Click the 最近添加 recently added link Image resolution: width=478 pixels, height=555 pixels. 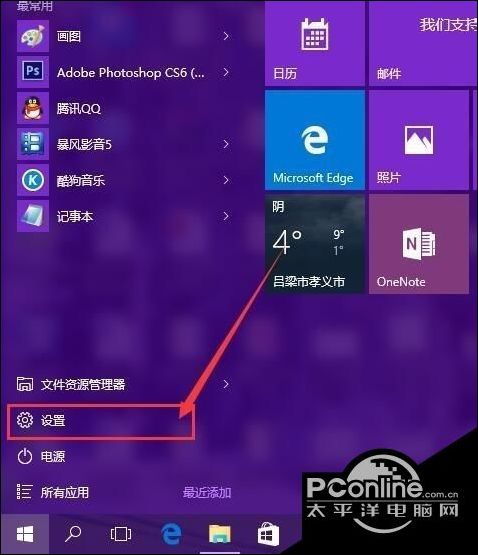(x=207, y=492)
